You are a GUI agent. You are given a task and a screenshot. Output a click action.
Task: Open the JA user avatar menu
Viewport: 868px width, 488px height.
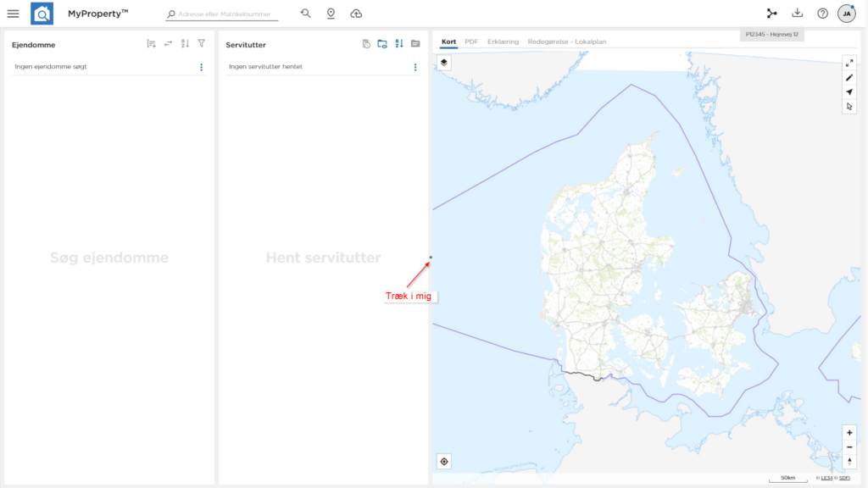click(846, 14)
